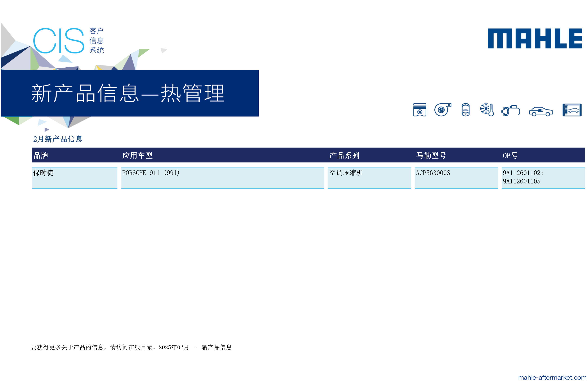Click the turbocharger icon
The width and height of the screenshot is (588, 381).
point(443,110)
